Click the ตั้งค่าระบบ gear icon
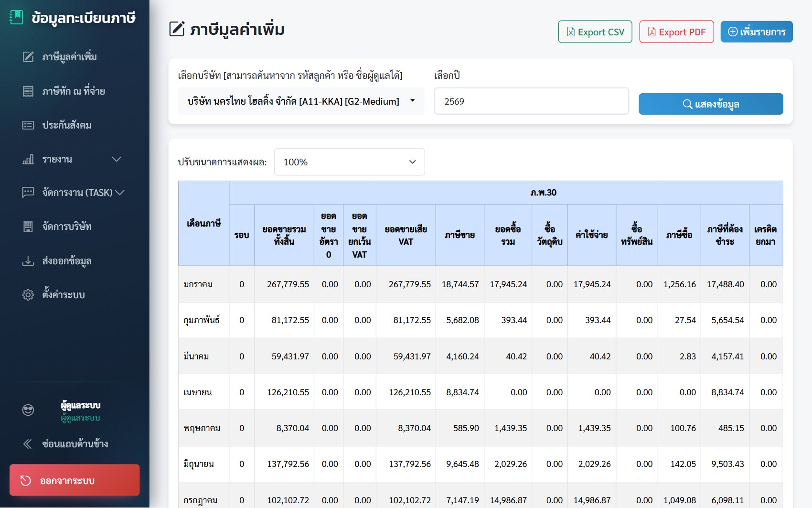This screenshot has width=812, height=508. [28, 295]
